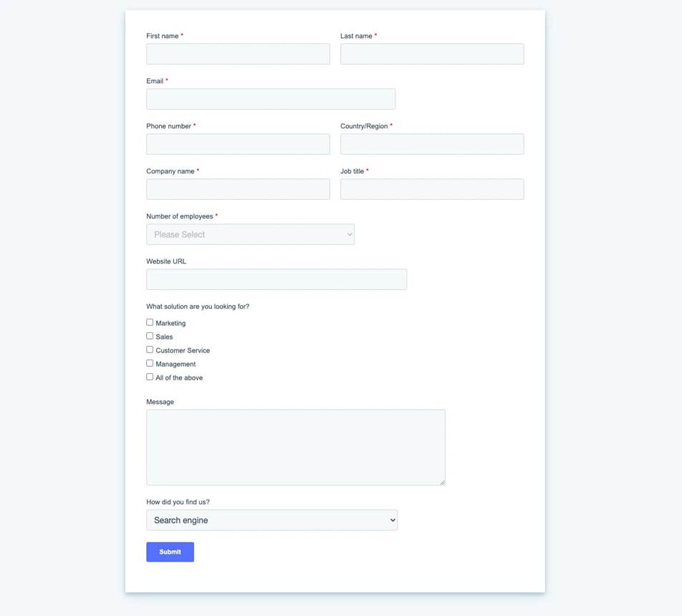Open the Number of employees dropdown
682x616 pixels.
click(250, 234)
